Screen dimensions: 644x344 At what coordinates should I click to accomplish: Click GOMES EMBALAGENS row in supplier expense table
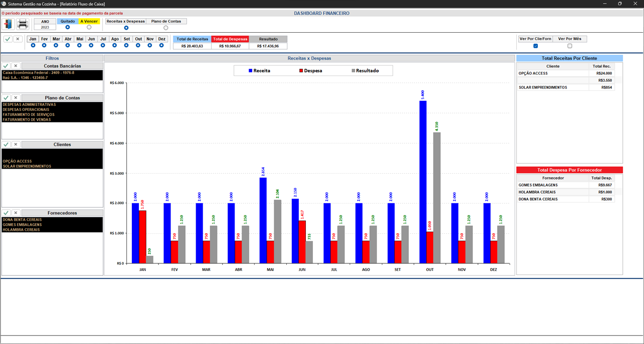point(566,185)
